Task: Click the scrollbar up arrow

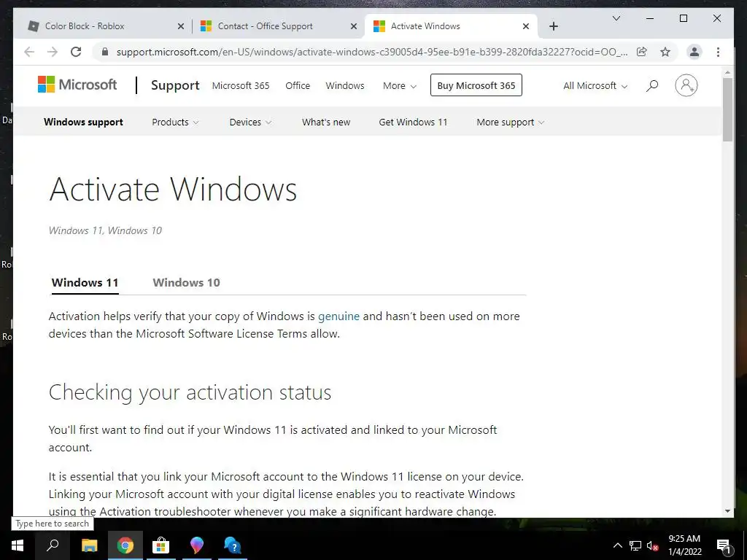Action: (727, 72)
